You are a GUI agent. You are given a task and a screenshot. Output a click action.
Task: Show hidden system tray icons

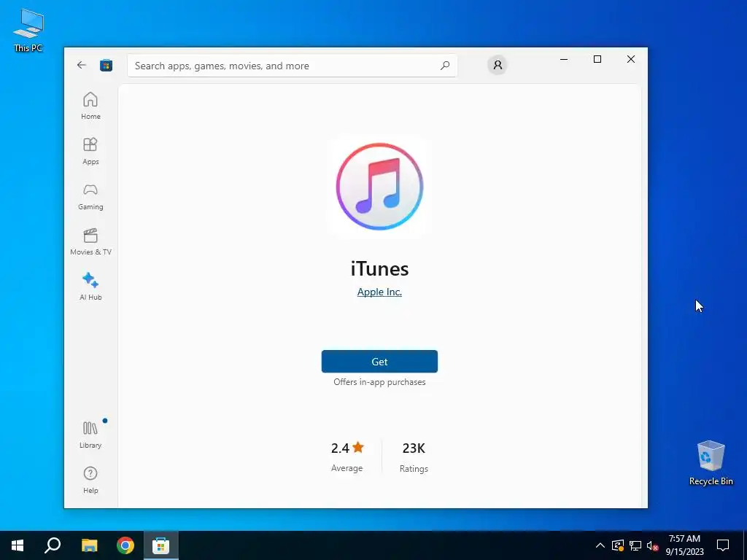[x=600, y=545]
